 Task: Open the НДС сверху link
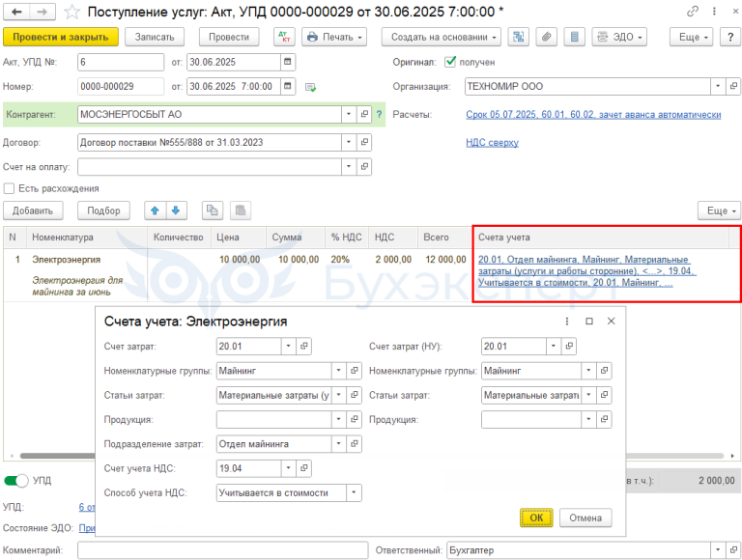(492, 143)
